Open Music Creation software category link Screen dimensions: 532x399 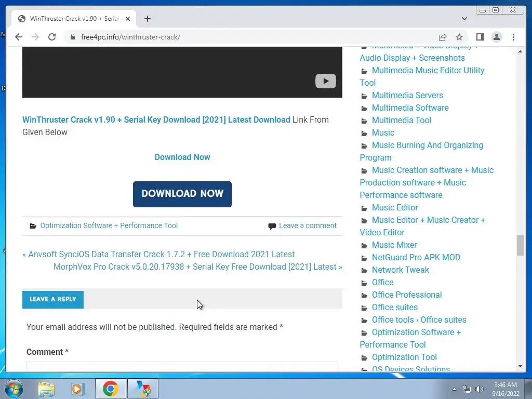tap(427, 182)
